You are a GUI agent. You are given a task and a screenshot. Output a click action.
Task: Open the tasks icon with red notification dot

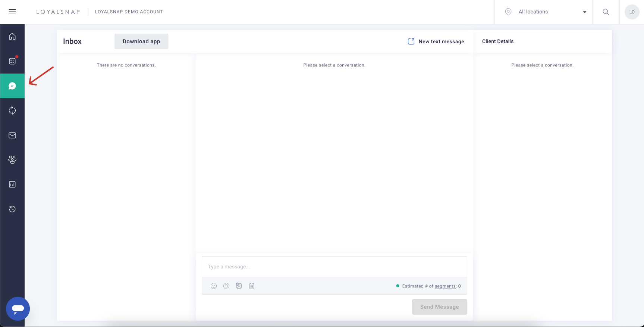12,61
